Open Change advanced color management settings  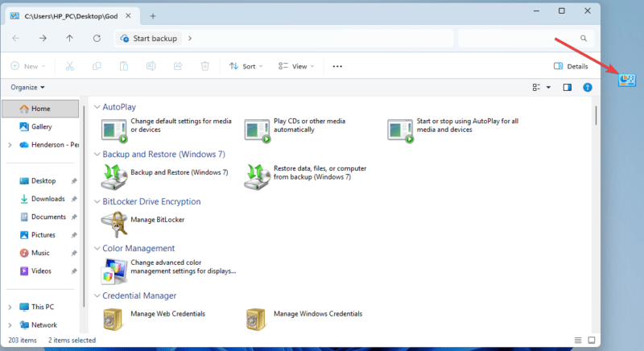tap(168, 271)
